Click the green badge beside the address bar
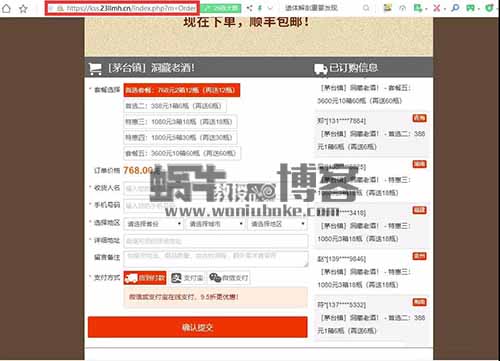This screenshot has width=500, height=361. point(221,8)
